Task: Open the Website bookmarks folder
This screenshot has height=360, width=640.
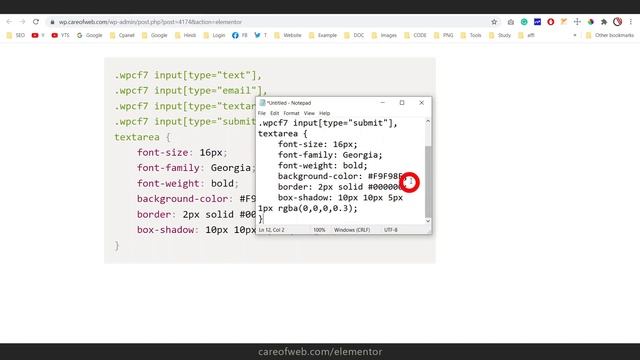Action: click(288, 36)
